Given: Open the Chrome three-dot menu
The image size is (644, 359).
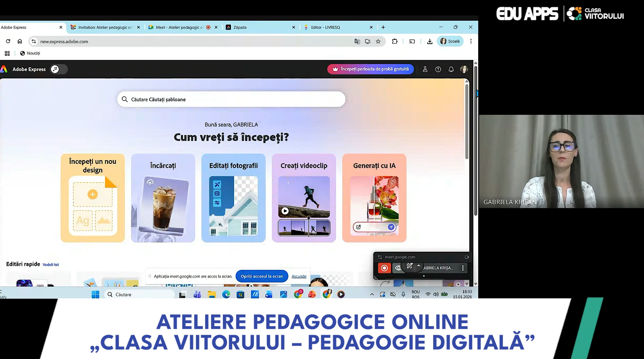Looking at the screenshot, I should coord(471,41).
